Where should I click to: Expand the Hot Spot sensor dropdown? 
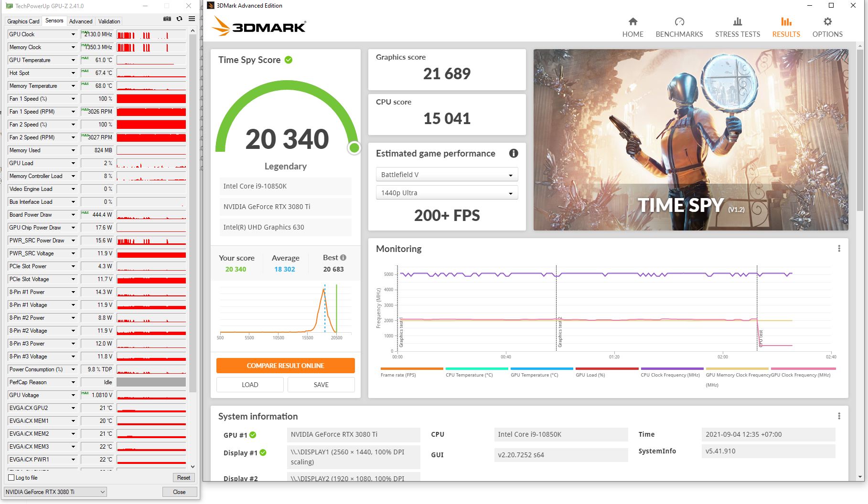coord(73,73)
